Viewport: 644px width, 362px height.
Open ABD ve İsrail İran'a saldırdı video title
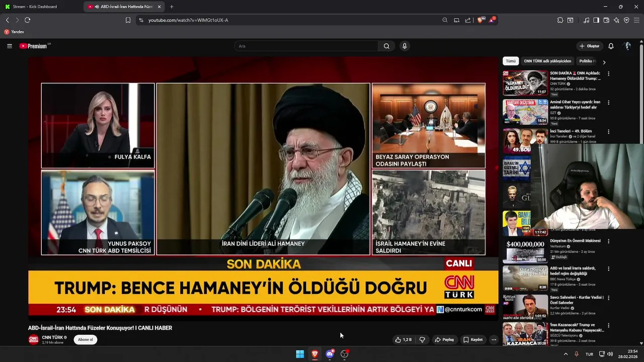pyautogui.click(x=573, y=271)
